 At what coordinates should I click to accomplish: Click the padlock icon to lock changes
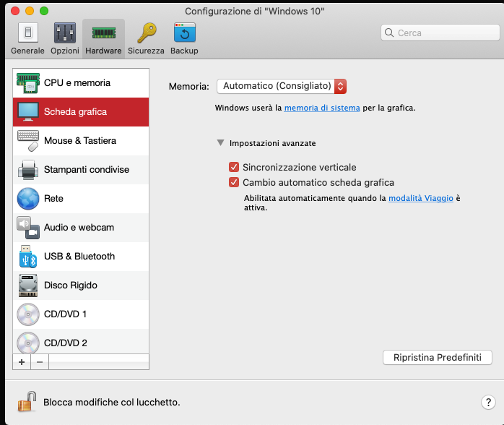click(x=27, y=402)
